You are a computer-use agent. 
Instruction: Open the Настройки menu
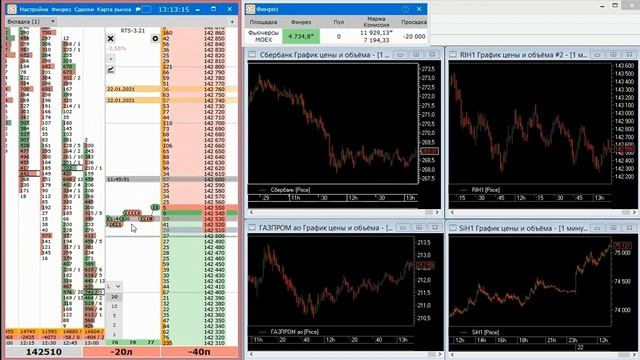pyautogui.click(x=33, y=9)
